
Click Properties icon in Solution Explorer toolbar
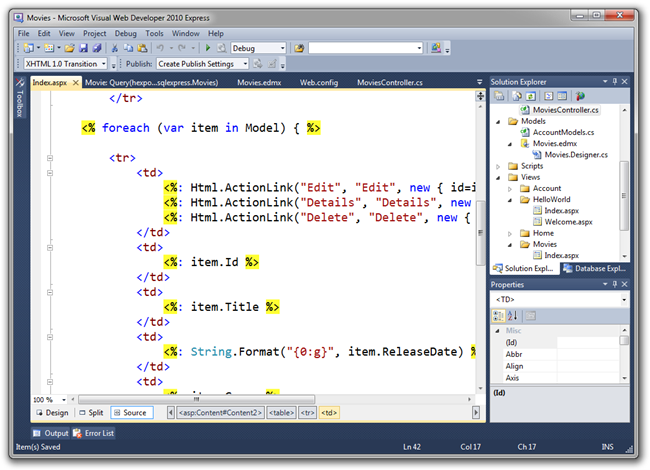(499, 95)
